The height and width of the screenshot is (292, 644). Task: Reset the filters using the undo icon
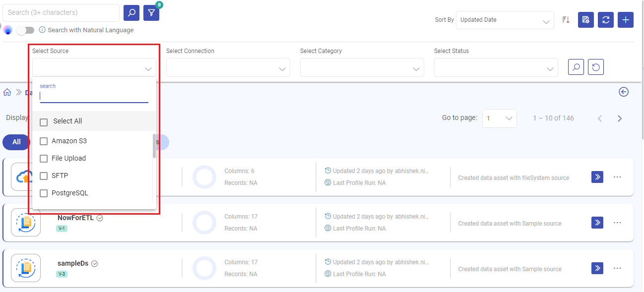pos(595,66)
